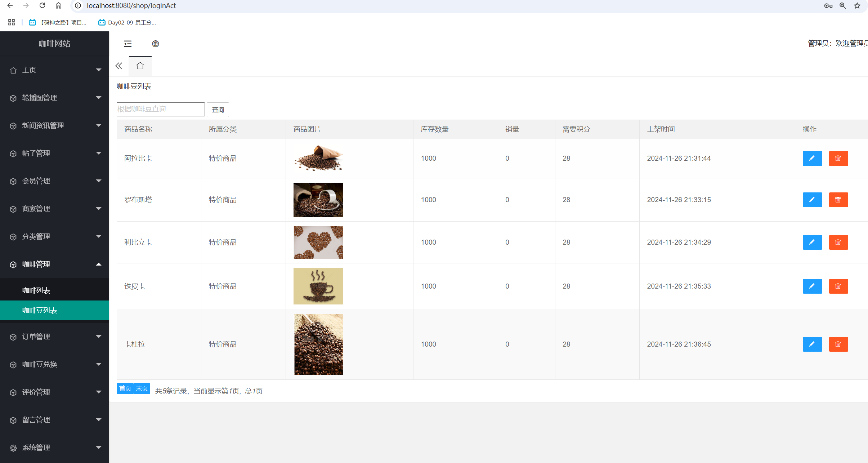This screenshot has height=463, width=868.
Task: Switch to the home tab
Action: 140,66
